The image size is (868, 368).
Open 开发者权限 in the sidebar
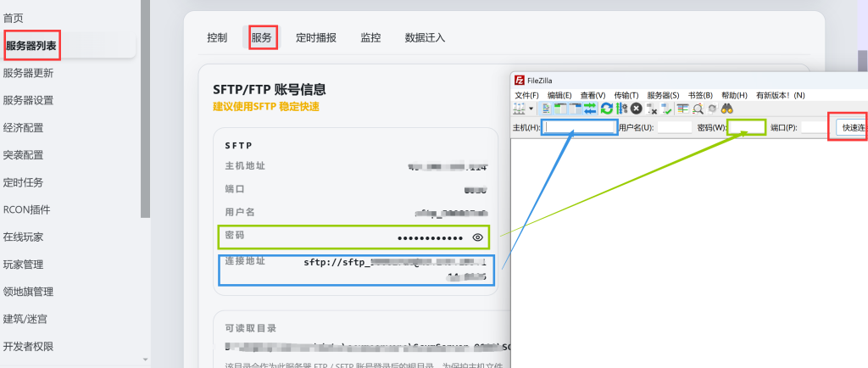[28, 347]
